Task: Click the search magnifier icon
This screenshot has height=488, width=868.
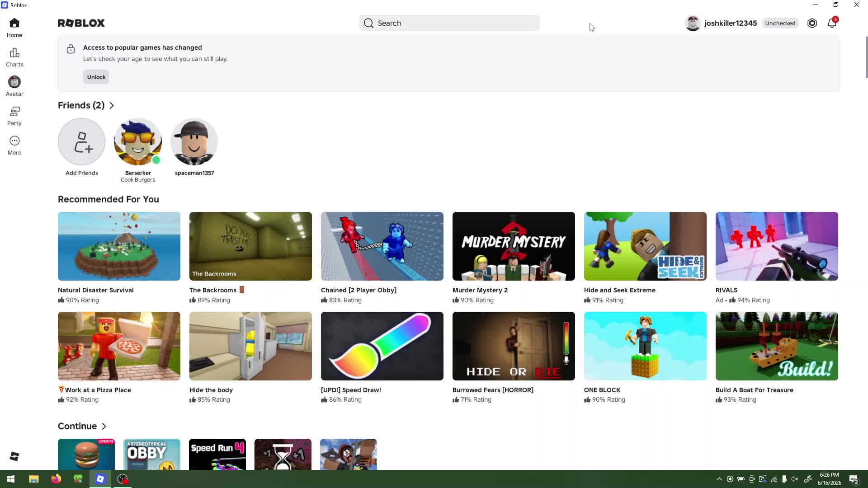Action: click(x=368, y=23)
